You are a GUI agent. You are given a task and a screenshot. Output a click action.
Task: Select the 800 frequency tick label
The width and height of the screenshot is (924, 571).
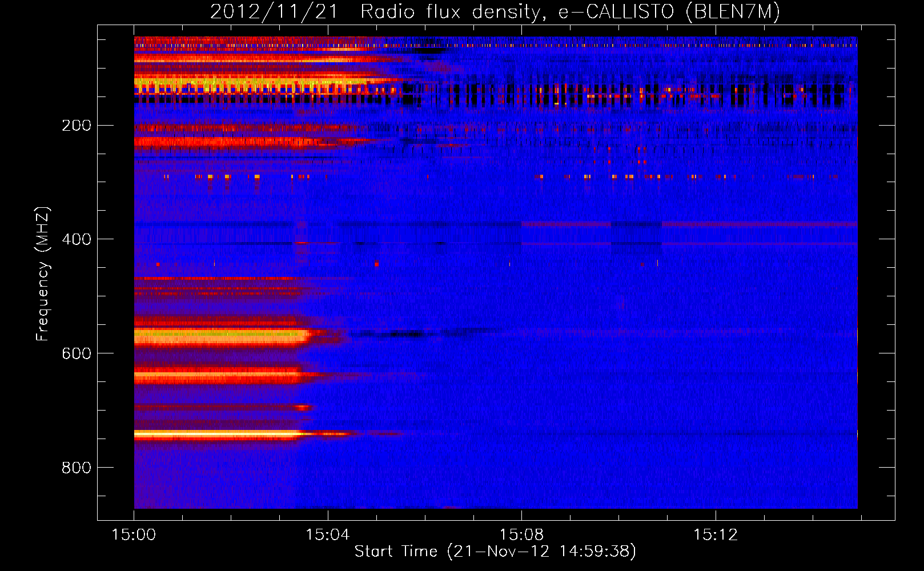tap(77, 468)
